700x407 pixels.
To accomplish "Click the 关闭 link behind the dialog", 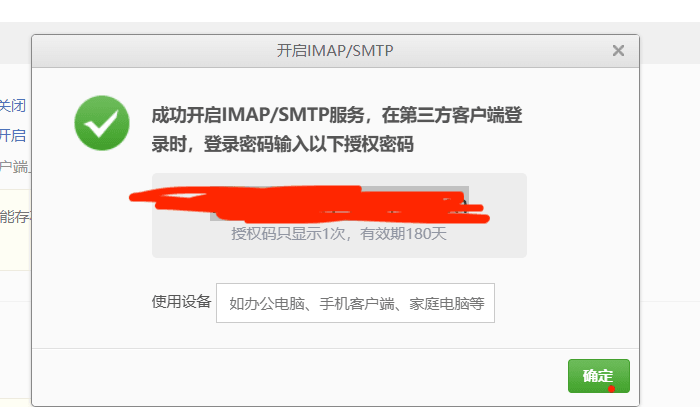I will pyautogui.click(x=12, y=106).
